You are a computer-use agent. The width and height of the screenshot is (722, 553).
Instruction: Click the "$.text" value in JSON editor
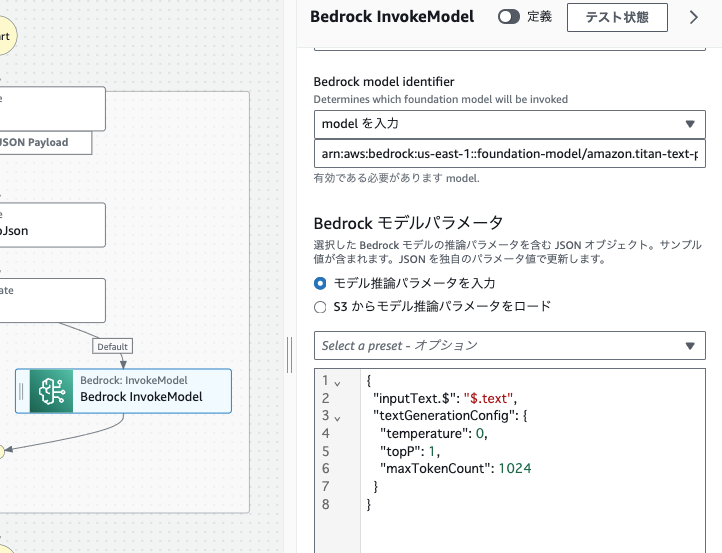click(488, 398)
